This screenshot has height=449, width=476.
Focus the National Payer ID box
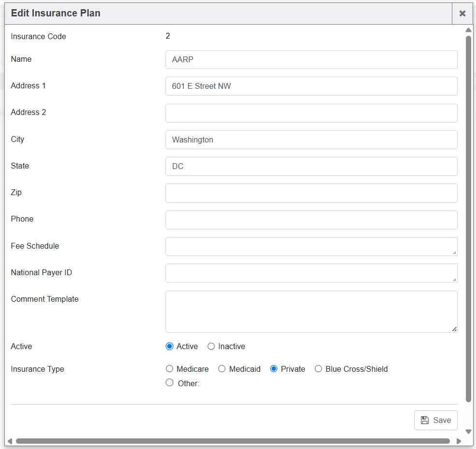(x=311, y=273)
